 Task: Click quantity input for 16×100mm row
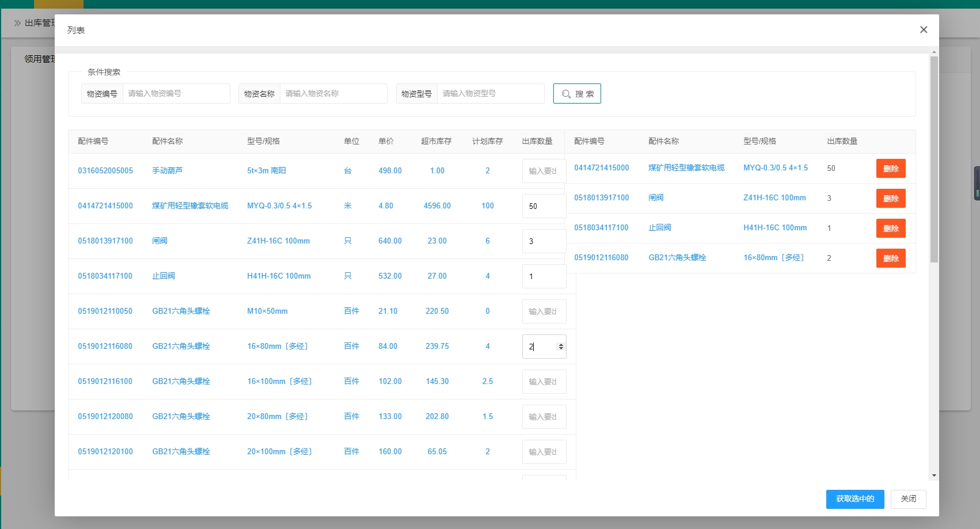tap(544, 382)
